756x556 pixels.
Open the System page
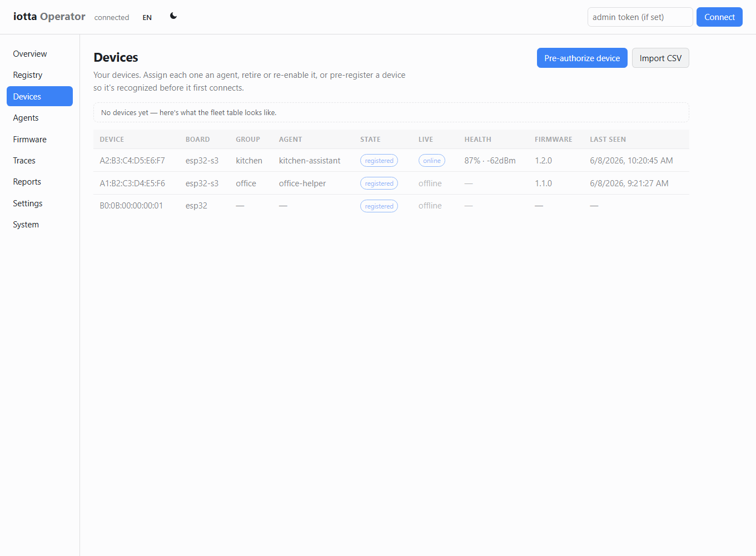(39, 225)
